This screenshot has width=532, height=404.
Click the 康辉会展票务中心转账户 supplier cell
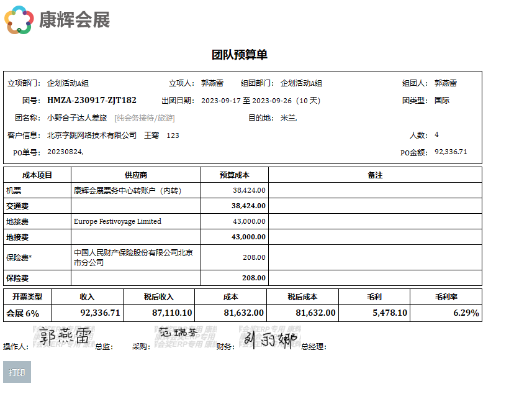(x=128, y=190)
